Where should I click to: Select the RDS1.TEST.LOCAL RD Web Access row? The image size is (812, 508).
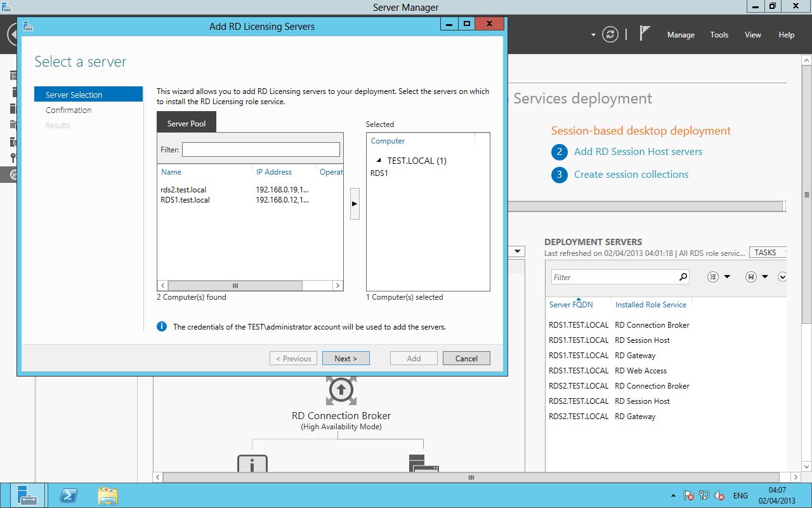click(x=665, y=371)
